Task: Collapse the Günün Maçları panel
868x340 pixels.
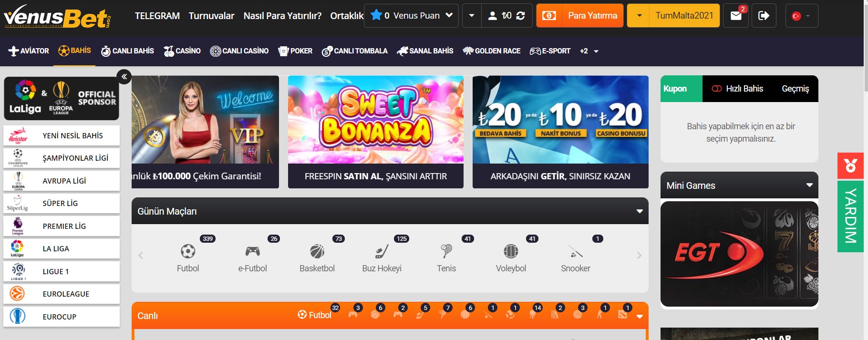Action: (640, 211)
